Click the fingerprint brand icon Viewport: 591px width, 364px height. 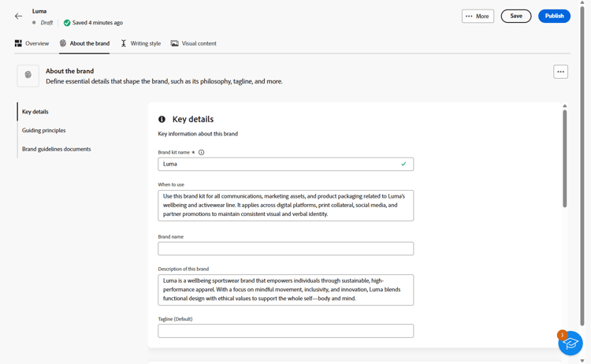[x=28, y=76]
